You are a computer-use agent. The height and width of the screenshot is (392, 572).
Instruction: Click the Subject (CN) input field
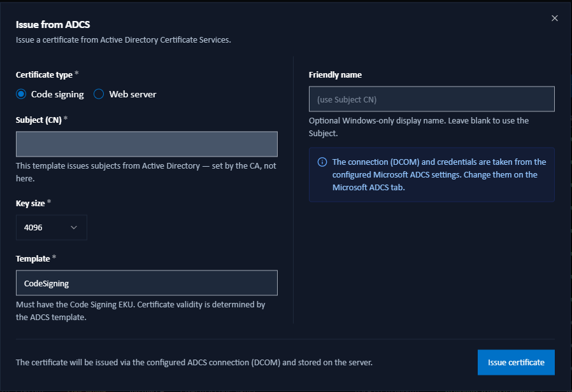pyautogui.click(x=147, y=144)
